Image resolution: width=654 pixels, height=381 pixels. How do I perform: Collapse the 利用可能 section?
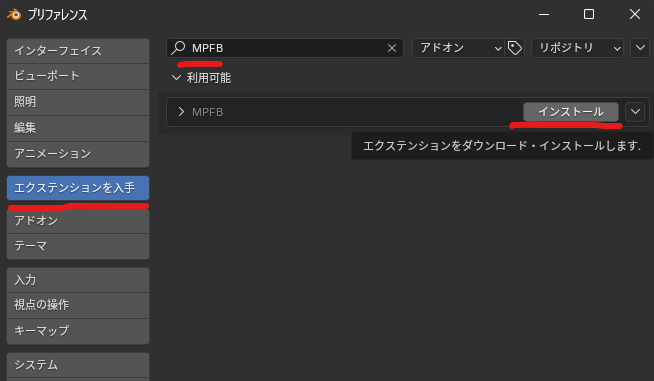pyautogui.click(x=176, y=78)
